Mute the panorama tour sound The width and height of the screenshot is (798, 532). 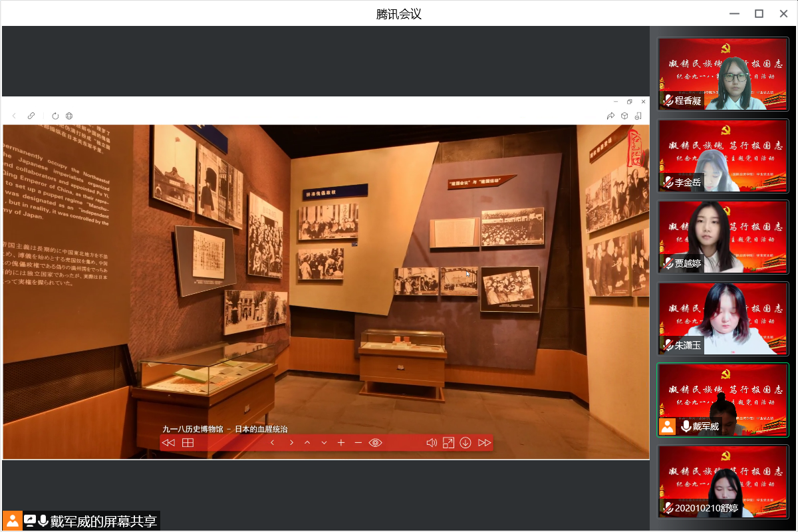point(432,443)
